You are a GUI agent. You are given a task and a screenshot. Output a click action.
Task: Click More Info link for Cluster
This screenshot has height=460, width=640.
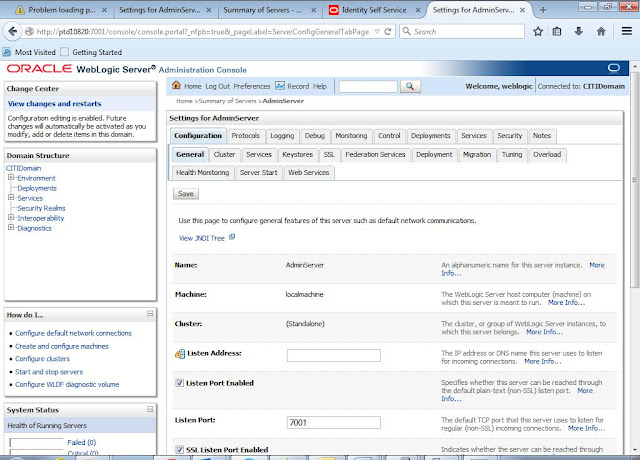coord(544,332)
